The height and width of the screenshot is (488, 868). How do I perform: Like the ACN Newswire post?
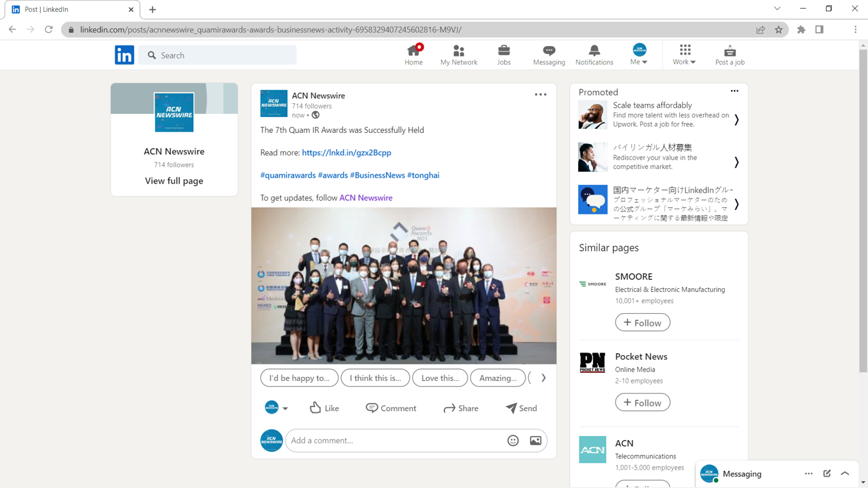(324, 408)
